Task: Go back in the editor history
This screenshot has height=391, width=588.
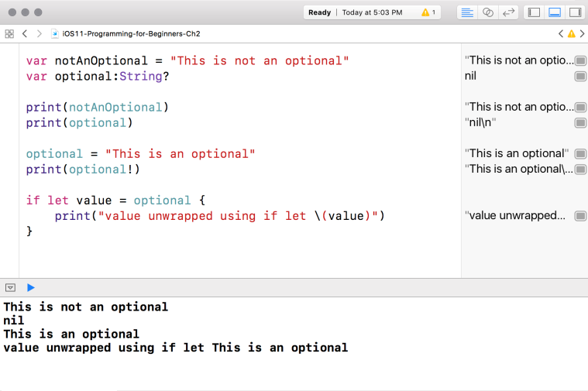Action: pos(25,34)
